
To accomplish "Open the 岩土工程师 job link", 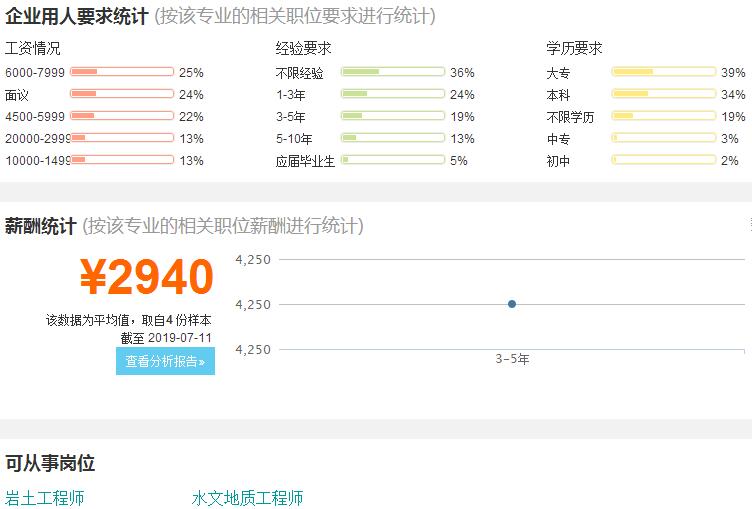I will tap(45, 498).
